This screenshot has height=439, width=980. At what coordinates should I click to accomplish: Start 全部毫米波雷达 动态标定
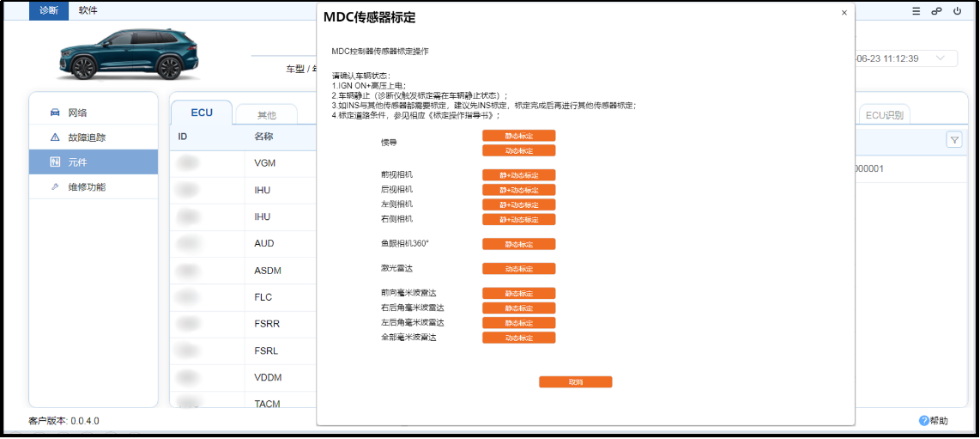[x=519, y=338]
